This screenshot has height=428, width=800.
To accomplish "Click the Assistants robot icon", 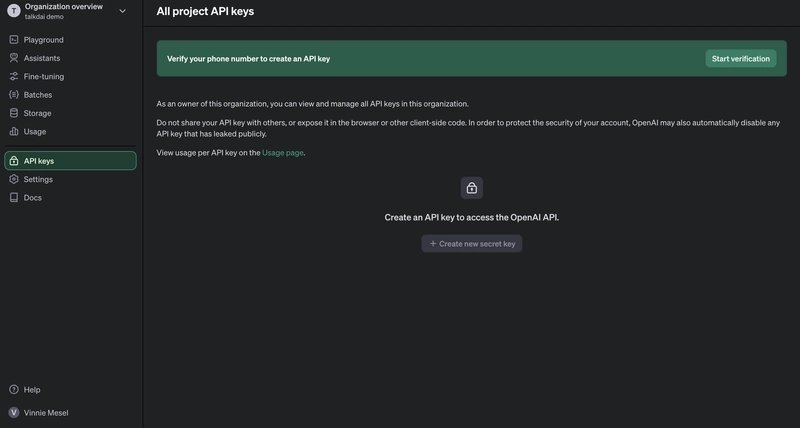I will [x=14, y=58].
